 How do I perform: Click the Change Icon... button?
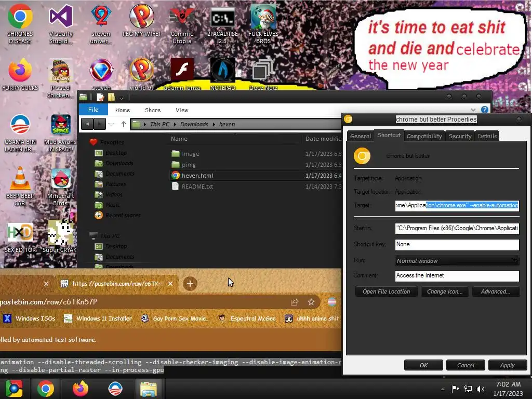[x=445, y=291]
